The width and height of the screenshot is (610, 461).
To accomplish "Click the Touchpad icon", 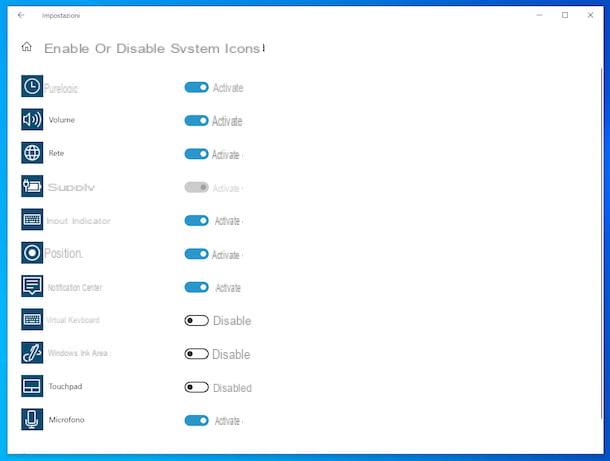I will [32, 386].
